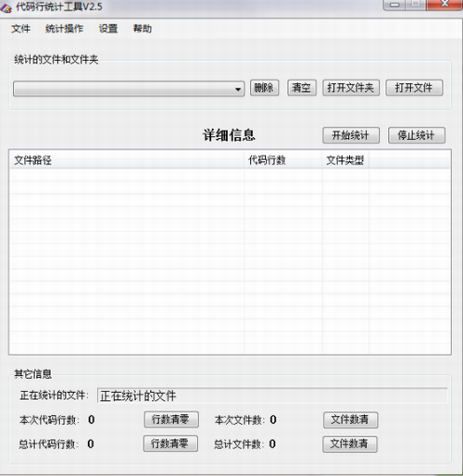
Task: Expand the file and folder dropdown list
Action: (x=238, y=89)
